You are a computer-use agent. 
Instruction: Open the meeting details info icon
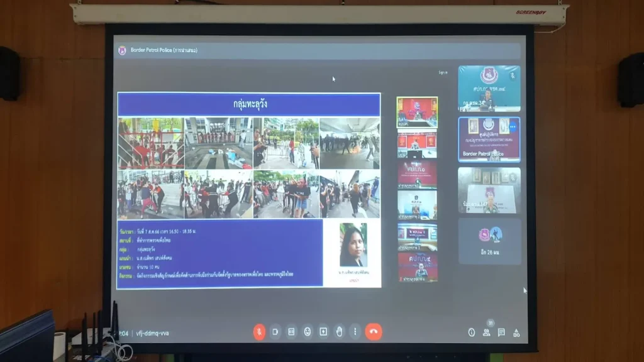click(471, 332)
